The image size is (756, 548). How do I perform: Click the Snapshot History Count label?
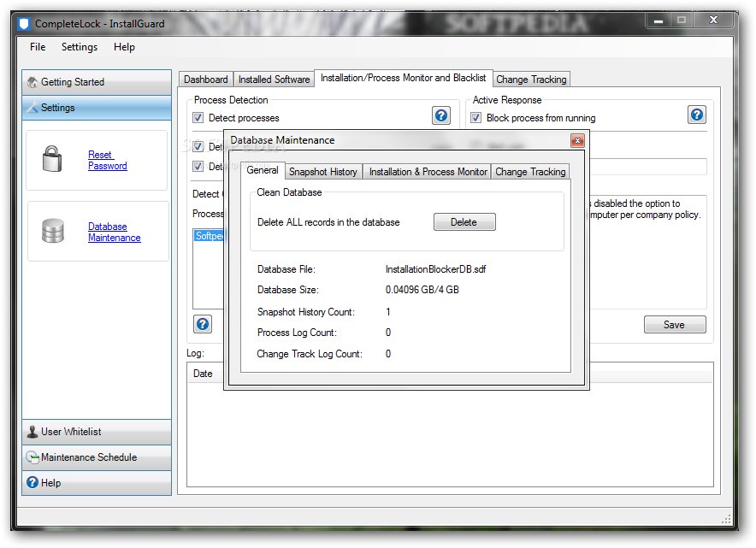tap(306, 312)
